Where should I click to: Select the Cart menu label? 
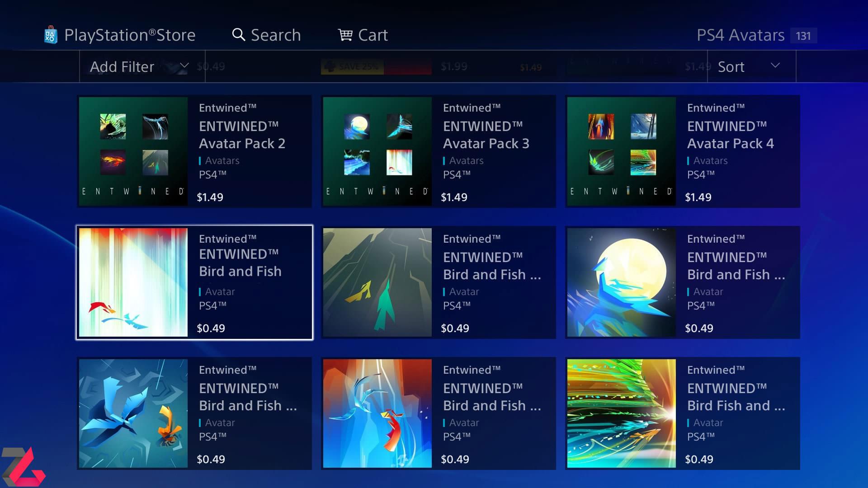373,35
